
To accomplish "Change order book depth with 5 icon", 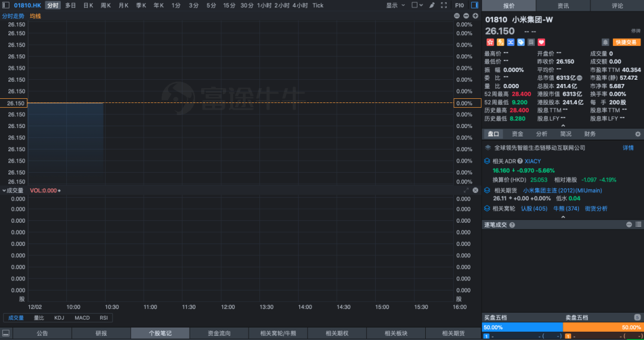I will coord(637,317).
